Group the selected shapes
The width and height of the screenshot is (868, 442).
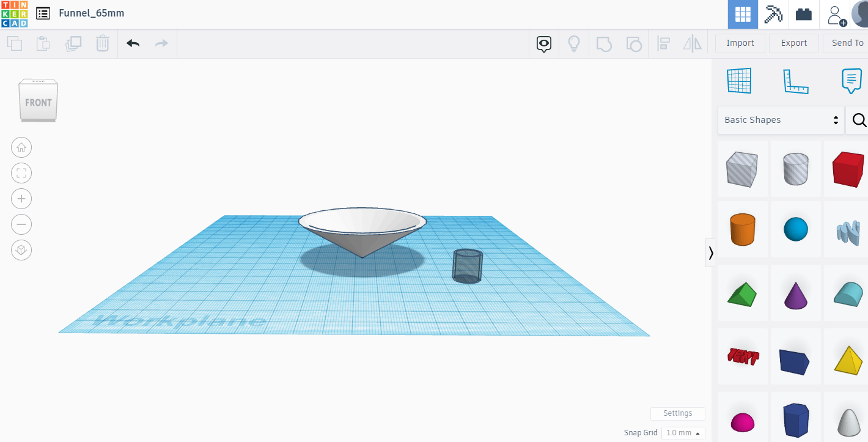coord(604,43)
